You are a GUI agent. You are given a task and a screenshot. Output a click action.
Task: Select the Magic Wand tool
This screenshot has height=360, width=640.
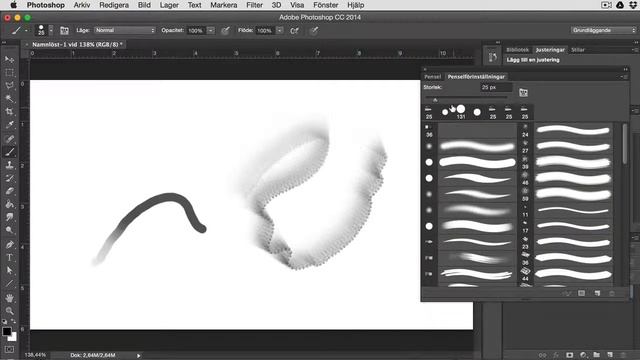[x=9, y=98]
